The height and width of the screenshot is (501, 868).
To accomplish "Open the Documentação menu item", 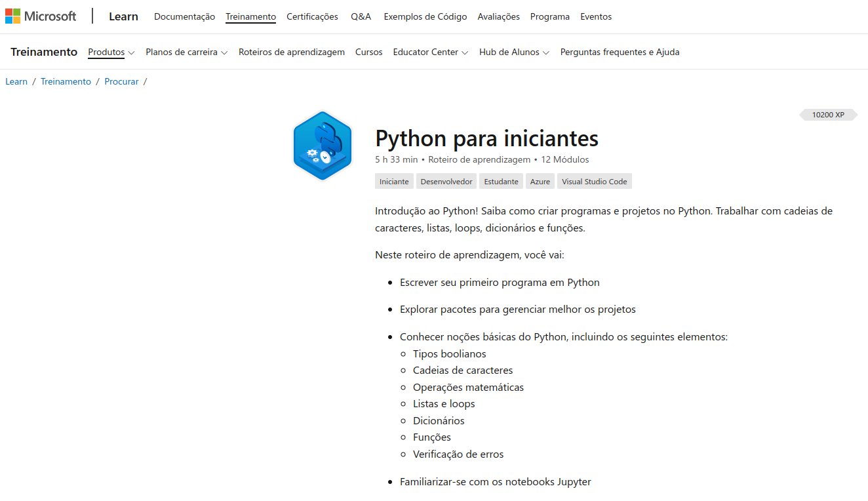I will (184, 16).
